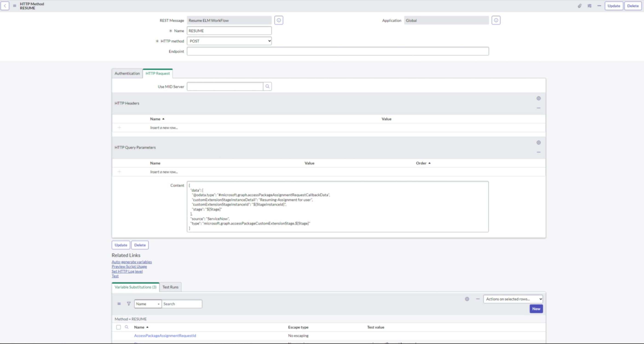Click Query Parameters Value column header
644x344 pixels.
tap(310, 163)
